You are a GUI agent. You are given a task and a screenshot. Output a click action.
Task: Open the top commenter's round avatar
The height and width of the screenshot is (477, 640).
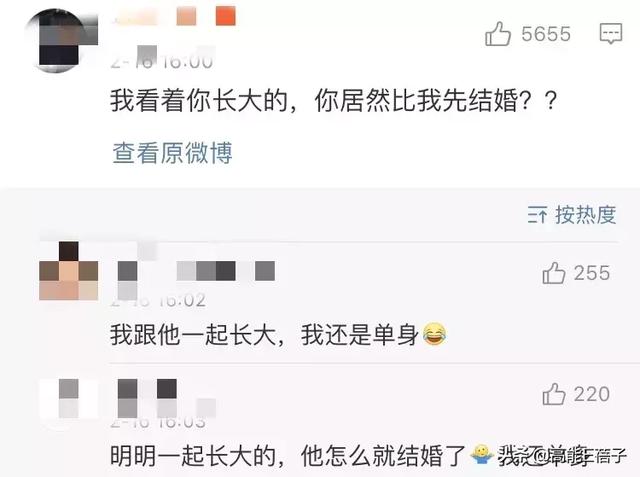coord(61,40)
